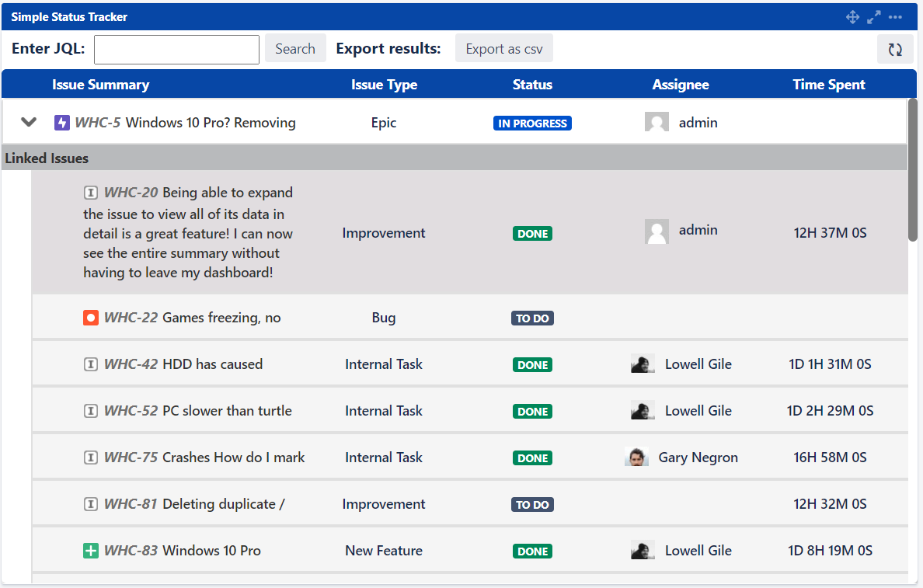The height and width of the screenshot is (588, 923).
Task: Click the WHC-75 internal task icon
Action: (91, 458)
